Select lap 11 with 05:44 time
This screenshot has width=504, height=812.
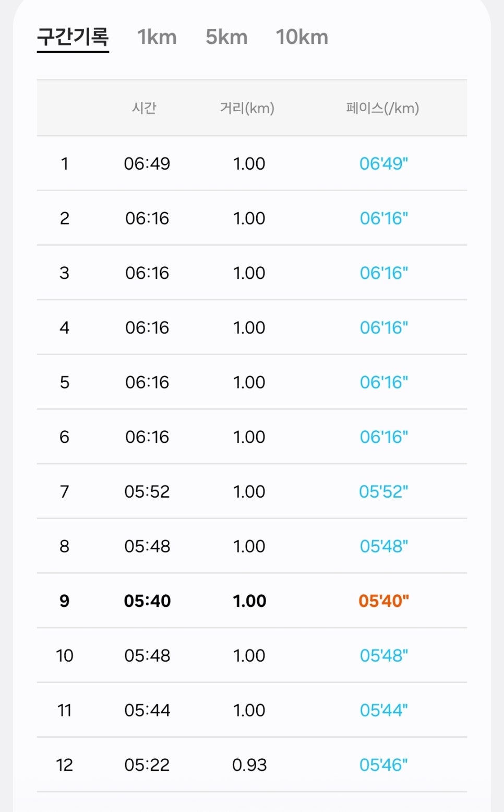click(251, 710)
